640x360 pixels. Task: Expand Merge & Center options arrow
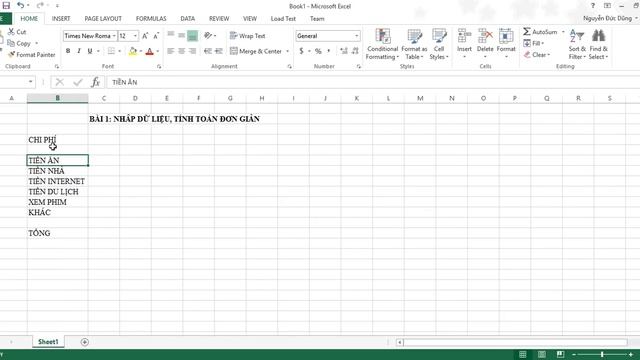coord(287,51)
